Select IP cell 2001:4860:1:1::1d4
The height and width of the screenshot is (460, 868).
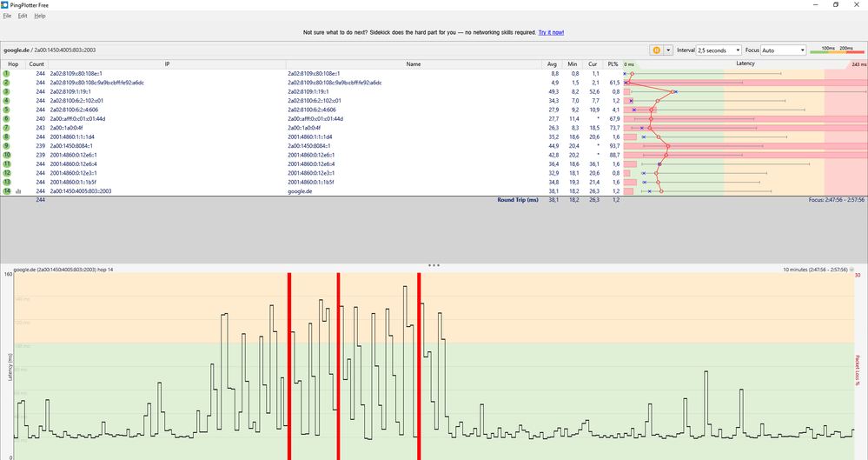(72, 137)
